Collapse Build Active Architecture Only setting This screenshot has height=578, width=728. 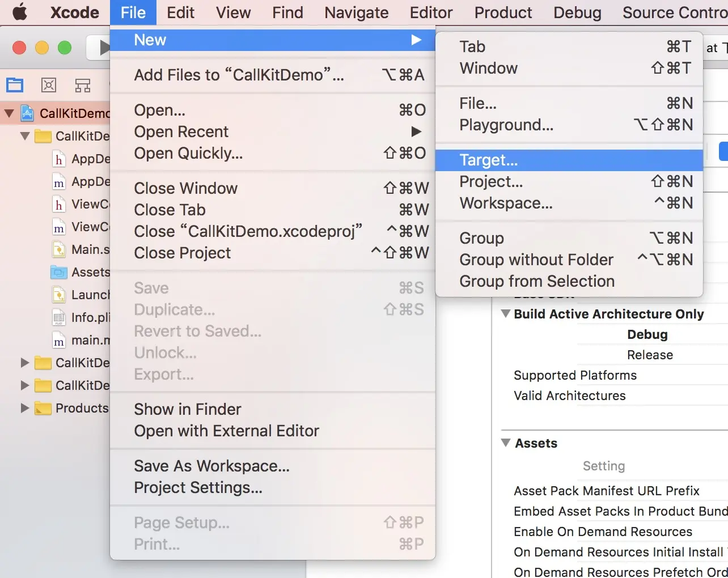click(506, 313)
